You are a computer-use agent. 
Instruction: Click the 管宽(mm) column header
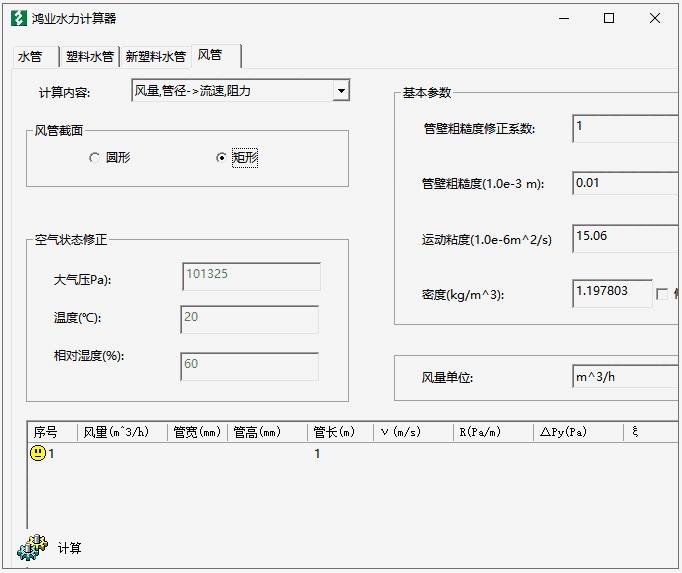click(197, 432)
